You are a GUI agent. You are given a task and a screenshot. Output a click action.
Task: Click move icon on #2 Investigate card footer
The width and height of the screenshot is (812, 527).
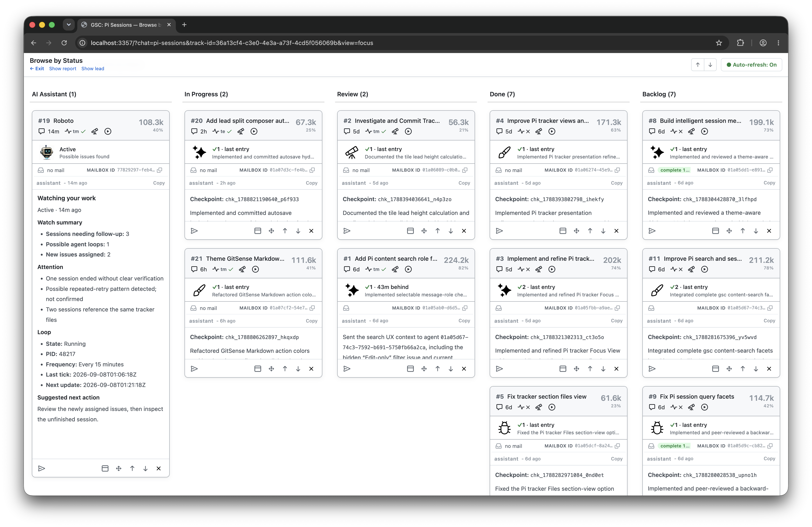pos(424,231)
